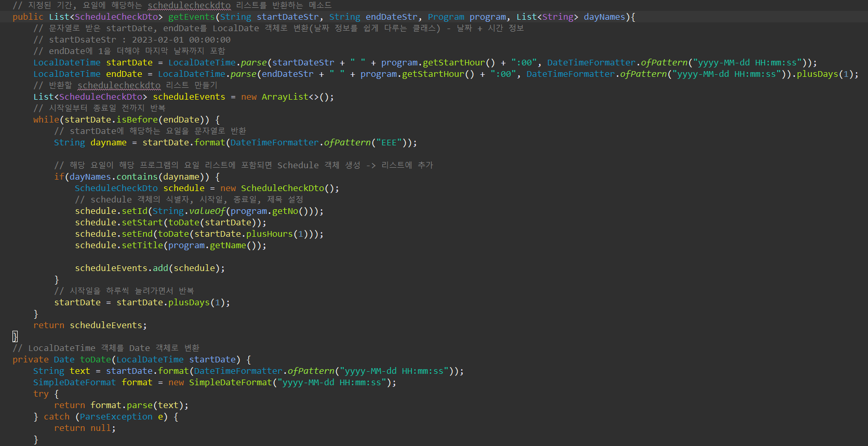
Task: Click 'dayNames.contains' in the if condition
Action: pyautogui.click(x=113, y=177)
